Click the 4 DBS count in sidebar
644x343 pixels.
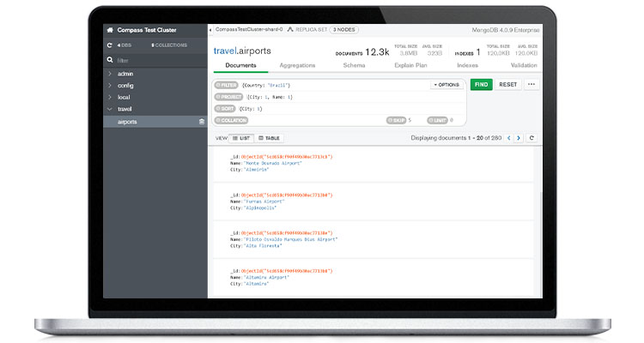(125, 45)
